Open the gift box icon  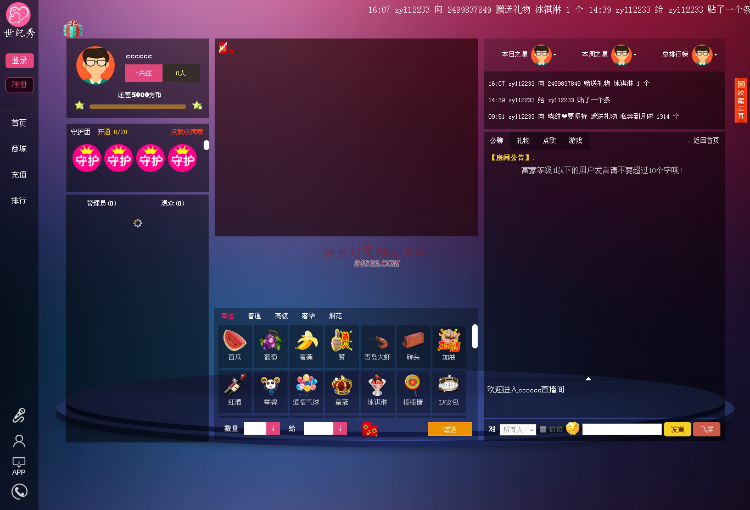pyautogui.click(x=73, y=30)
